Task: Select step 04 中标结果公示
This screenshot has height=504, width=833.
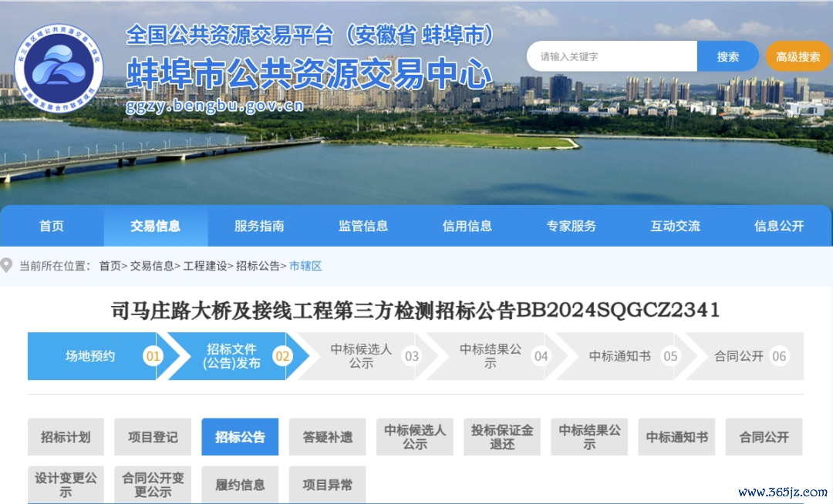Action: coord(497,356)
